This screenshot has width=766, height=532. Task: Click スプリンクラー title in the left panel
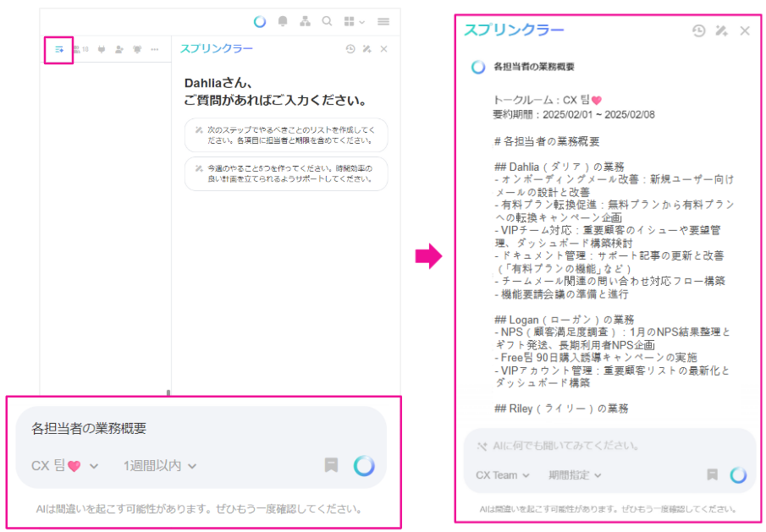217,49
